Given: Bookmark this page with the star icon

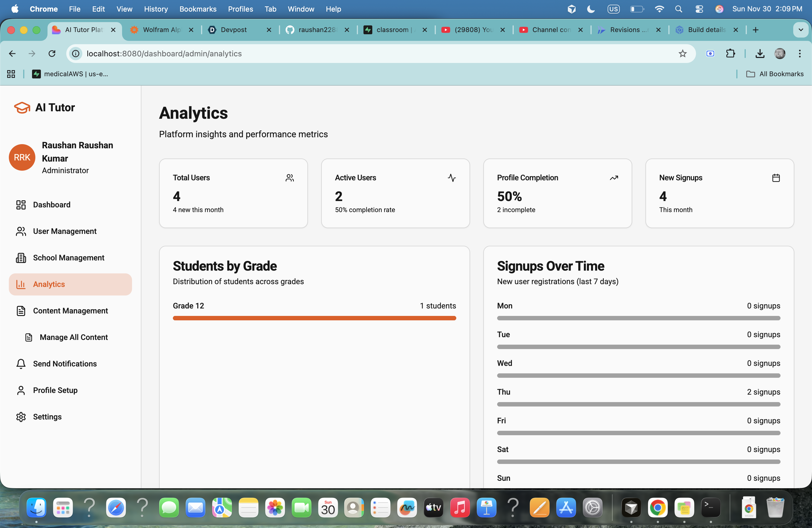Looking at the screenshot, I should [x=682, y=54].
